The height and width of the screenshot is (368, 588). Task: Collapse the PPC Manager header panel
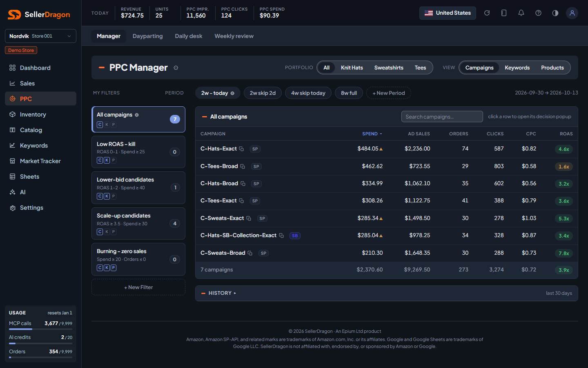(102, 67)
